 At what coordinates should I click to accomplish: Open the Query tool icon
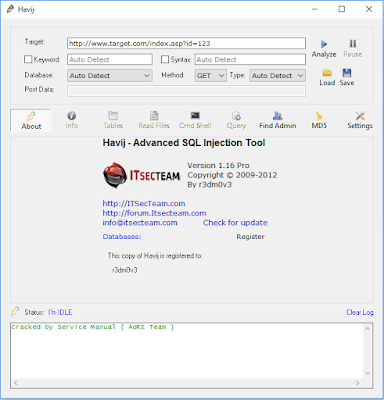236,116
